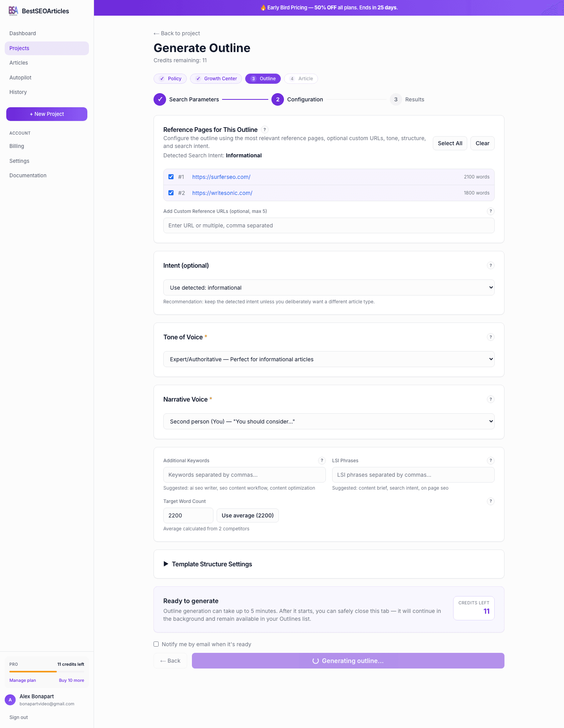Click help icon next to Reference Pages heading
Image resolution: width=564 pixels, height=728 pixels.
pos(265,130)
